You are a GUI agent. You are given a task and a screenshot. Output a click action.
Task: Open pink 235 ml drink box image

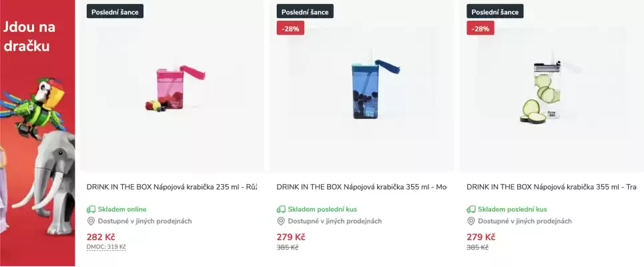click(x=172, y=90)
